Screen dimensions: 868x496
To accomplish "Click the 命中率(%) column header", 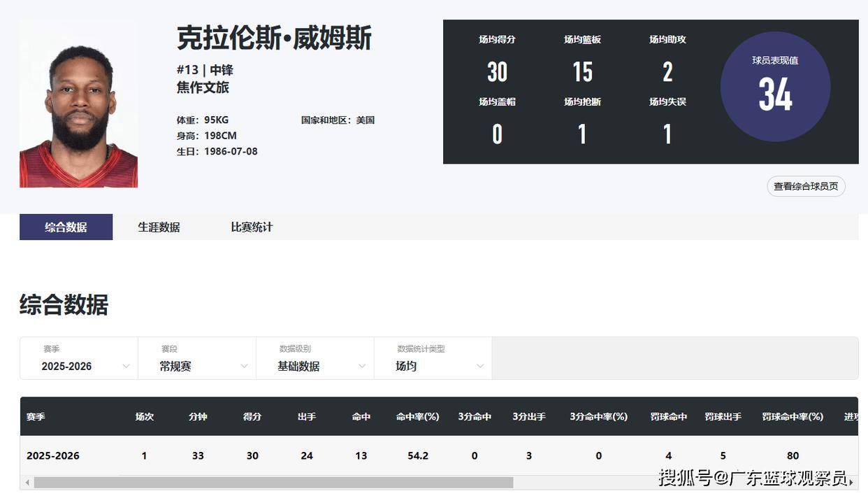I will pyautogui.click(x=417, y=417).
